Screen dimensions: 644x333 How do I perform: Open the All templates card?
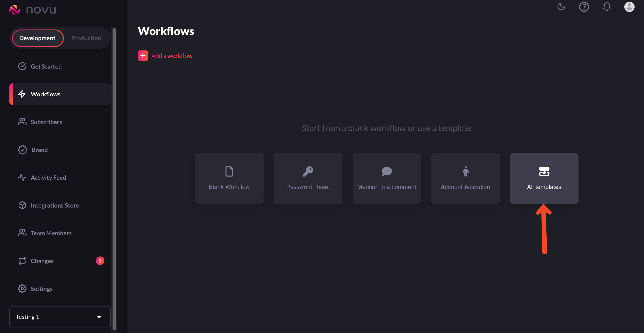544,178
